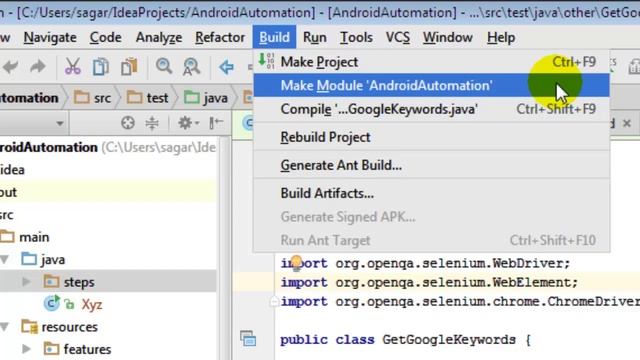Open the Run menu
Image resolution: width=640 pixels, height=360 pixels.
[x=315, y=38]
